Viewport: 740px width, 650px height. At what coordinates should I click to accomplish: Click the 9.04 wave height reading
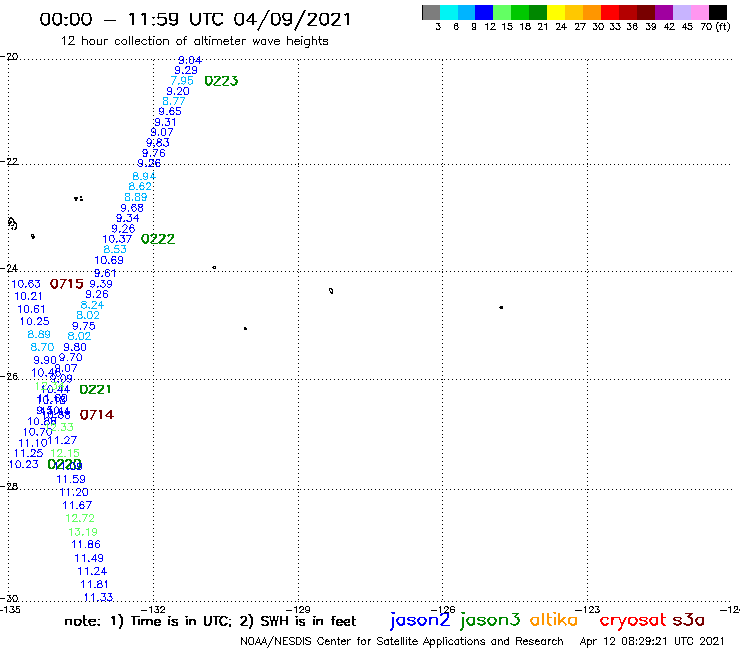pyautogui.click(x=190, y=60)
